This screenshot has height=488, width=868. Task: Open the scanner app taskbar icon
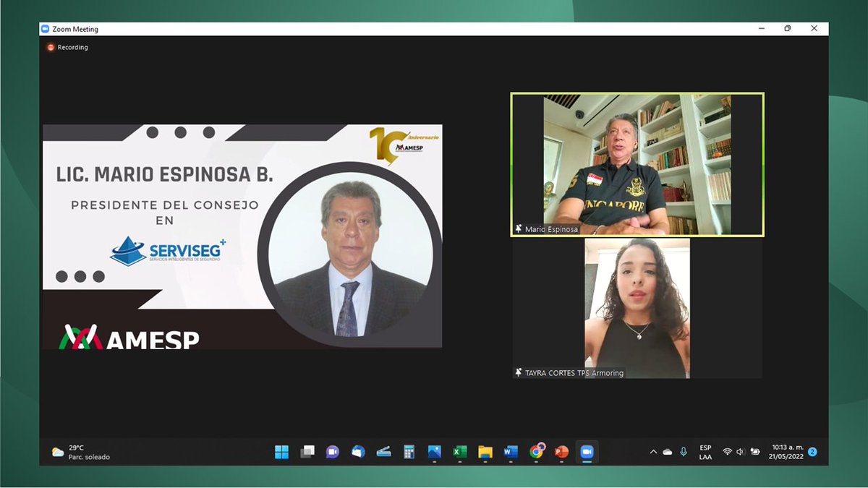[383, 452]
